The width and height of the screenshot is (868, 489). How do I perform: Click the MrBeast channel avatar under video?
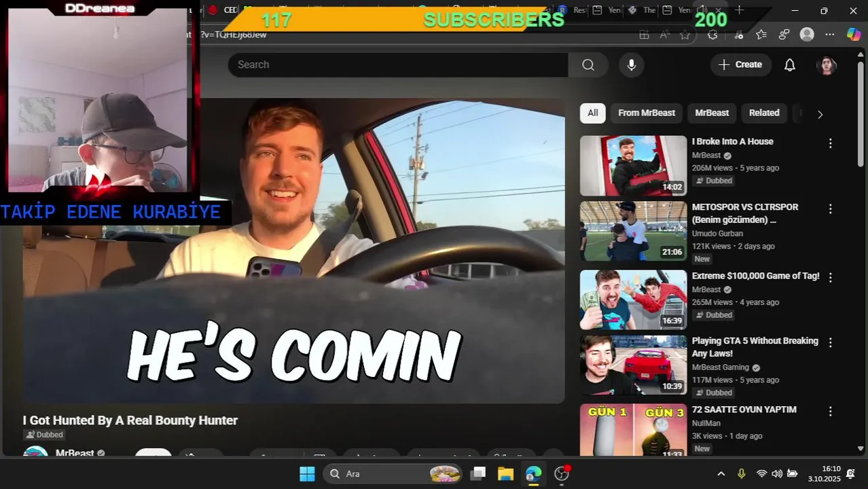point(35,452)
